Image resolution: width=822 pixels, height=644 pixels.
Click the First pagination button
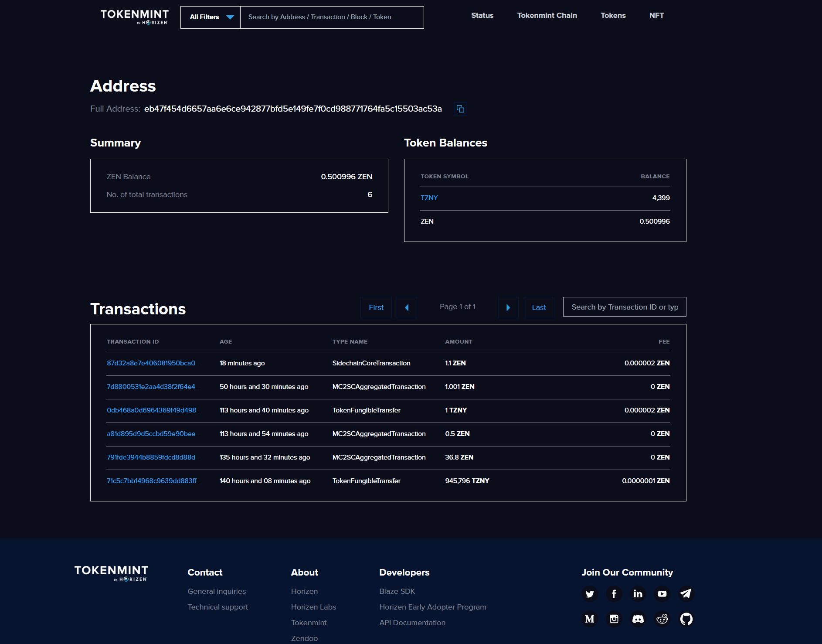click(376, 307)
